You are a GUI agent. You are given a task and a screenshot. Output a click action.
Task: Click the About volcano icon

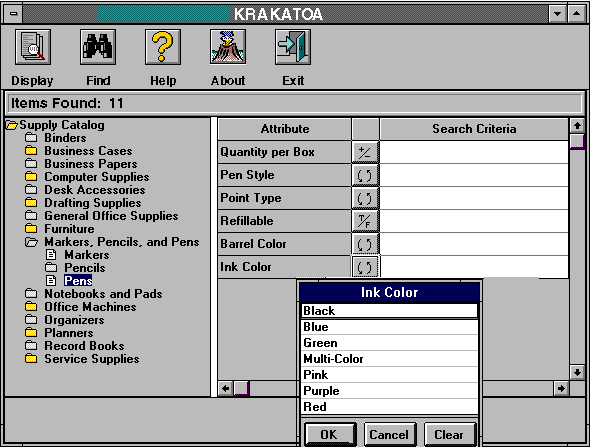click(228, 47)
